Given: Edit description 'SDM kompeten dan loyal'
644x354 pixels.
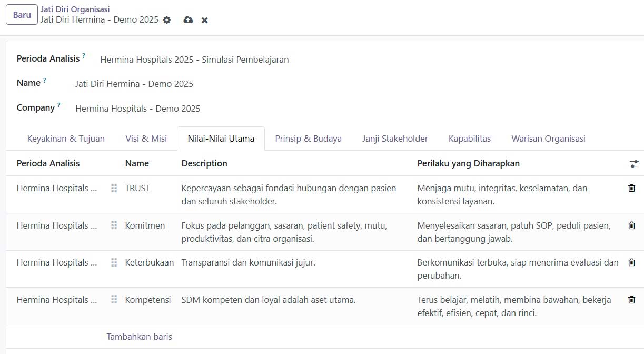Looking at the screenshot, I should pyautogui.click(x=269, y=300).
